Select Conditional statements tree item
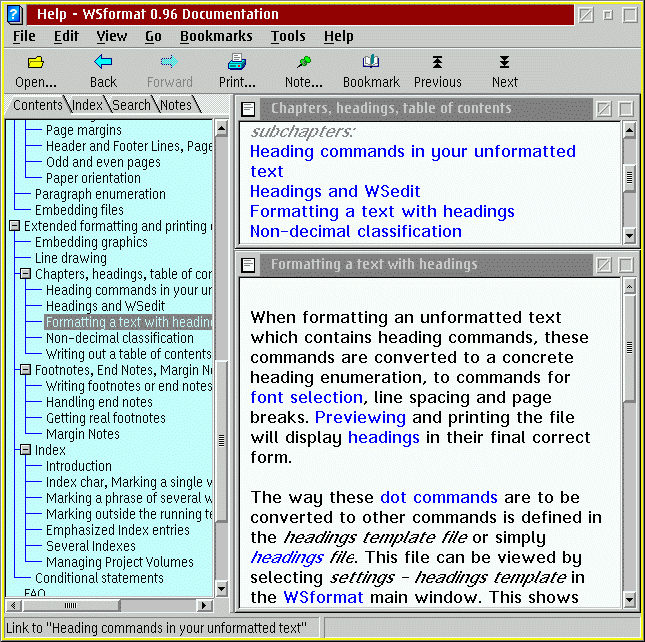The image size is (645, 642). point(99,578)
